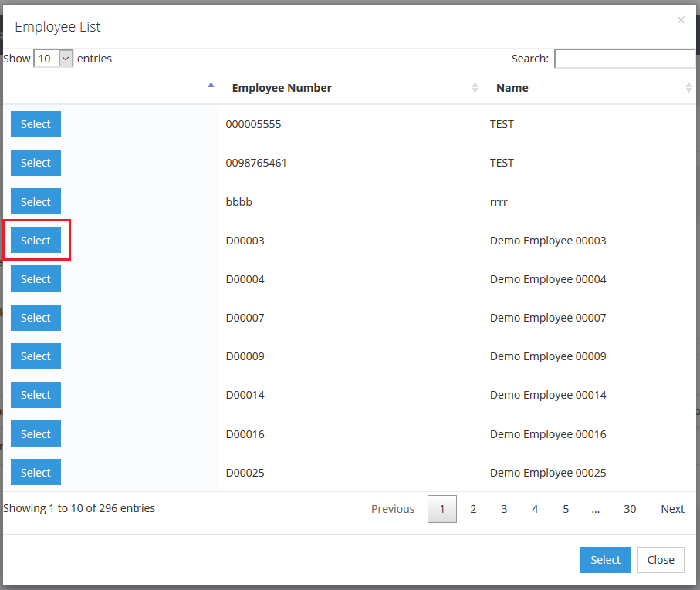Screen dimensions: 700x590
Task: Pick Demo Employee 00014 with Select button
Action: (36, 395)
